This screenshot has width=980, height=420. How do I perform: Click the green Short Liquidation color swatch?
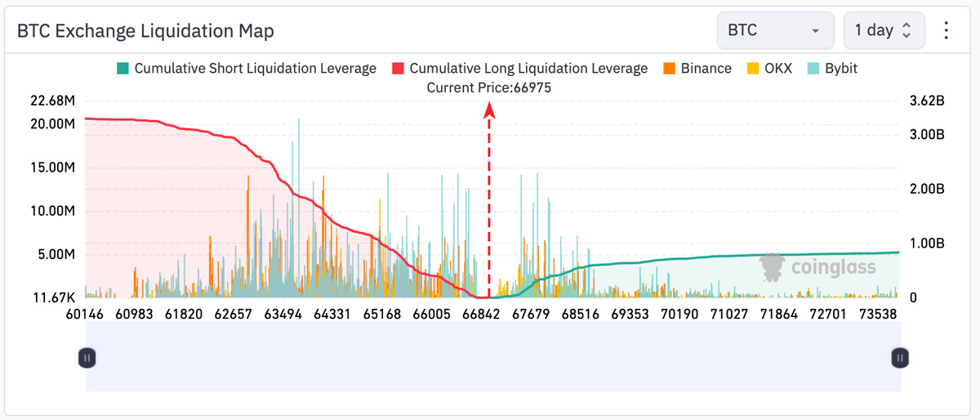pos(122,69)
